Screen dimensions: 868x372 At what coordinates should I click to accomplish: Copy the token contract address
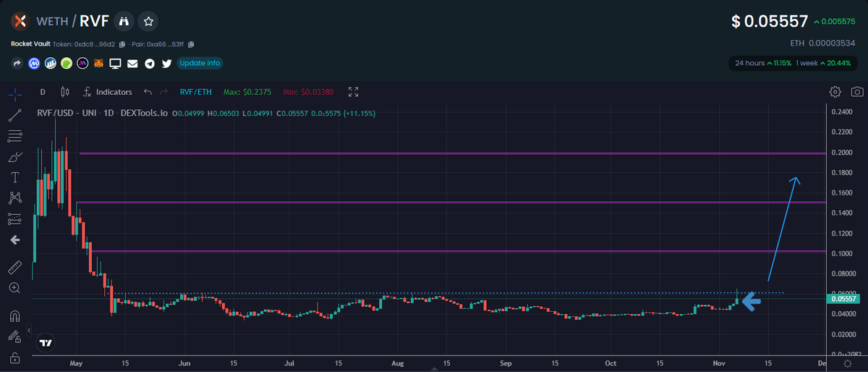tap(122, 44)
